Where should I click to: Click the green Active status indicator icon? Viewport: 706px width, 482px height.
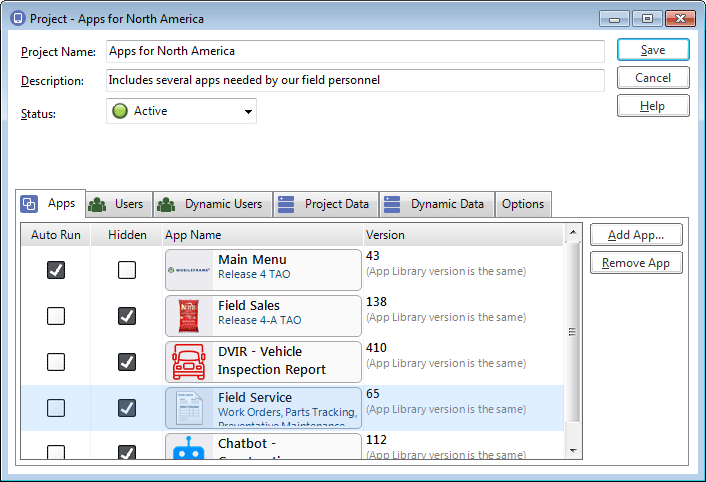point(120,111)
